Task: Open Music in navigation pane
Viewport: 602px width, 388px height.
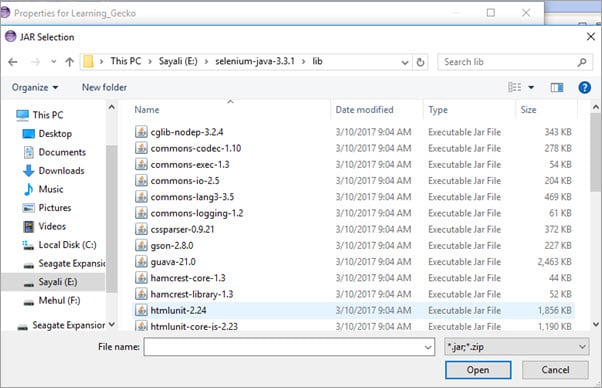Action: click(51, 189)
